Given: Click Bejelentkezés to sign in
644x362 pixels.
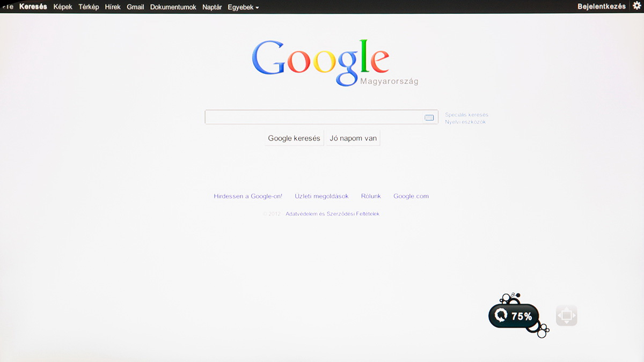Looking at the screenshot, I should point(601,6).
